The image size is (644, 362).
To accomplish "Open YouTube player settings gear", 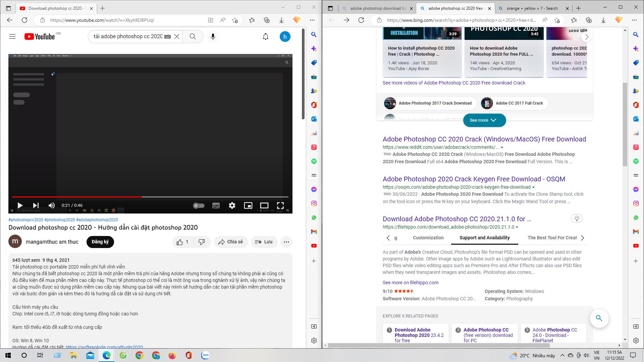I will [232, 205].
